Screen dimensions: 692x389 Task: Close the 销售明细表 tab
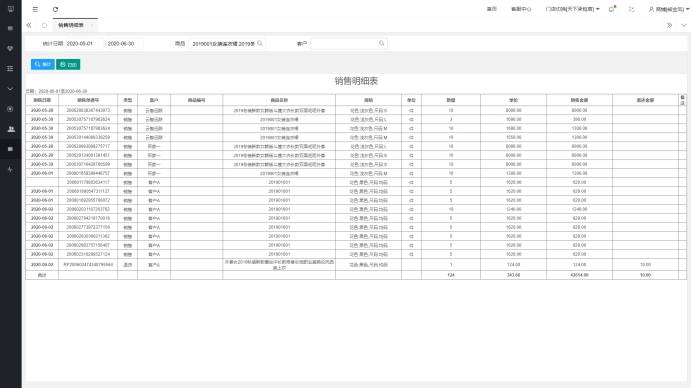pyautogui.click(x=92, y=25)
